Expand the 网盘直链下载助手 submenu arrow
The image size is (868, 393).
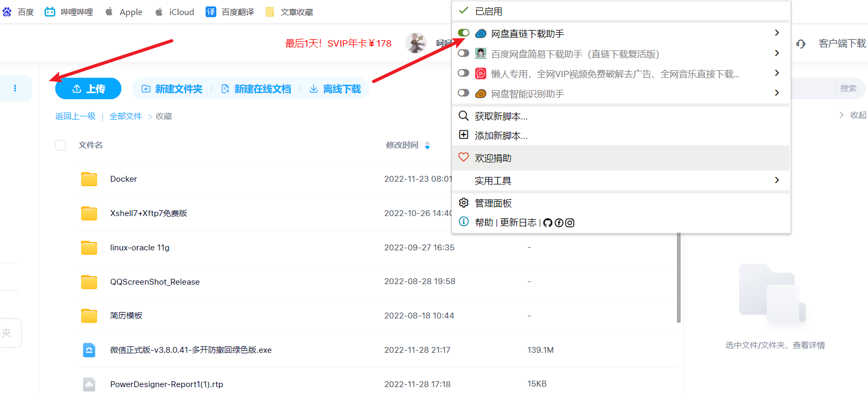tap(777, 33)
